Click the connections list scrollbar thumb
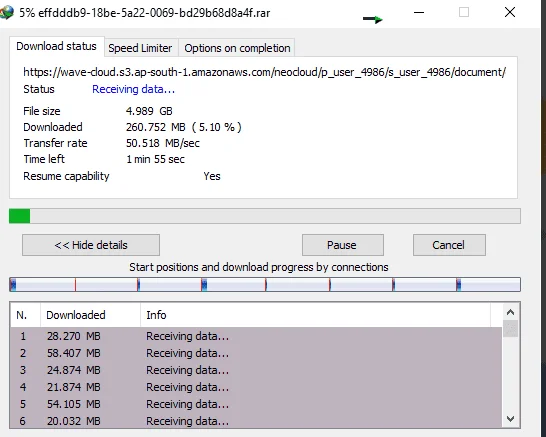The width and height of the screenshot is (546, 437). click(510, 329)
